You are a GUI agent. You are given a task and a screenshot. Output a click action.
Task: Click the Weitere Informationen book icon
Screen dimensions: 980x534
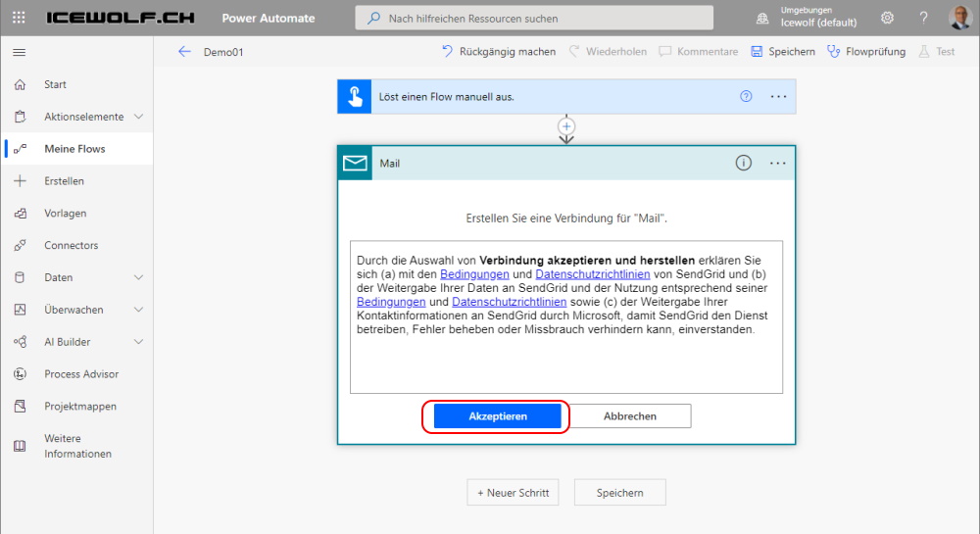(20, 446)
